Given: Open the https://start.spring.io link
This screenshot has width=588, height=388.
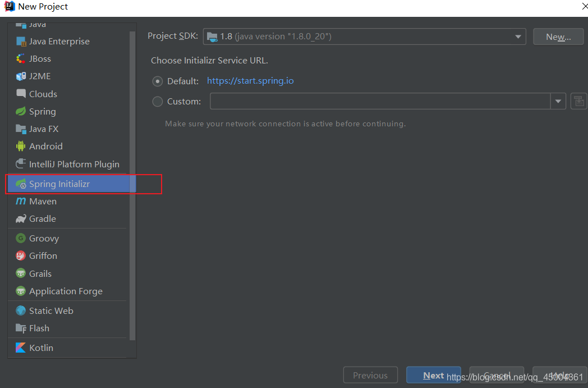Looking at the screenshot, I should 250,81.
